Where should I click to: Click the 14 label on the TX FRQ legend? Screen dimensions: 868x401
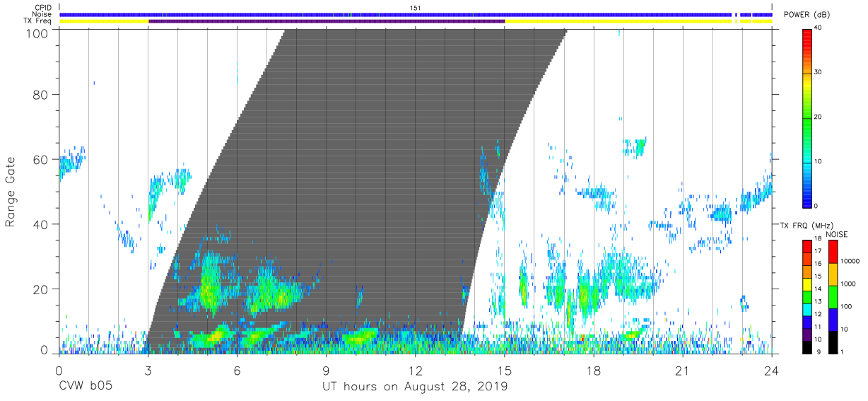(x=819, y=290)
